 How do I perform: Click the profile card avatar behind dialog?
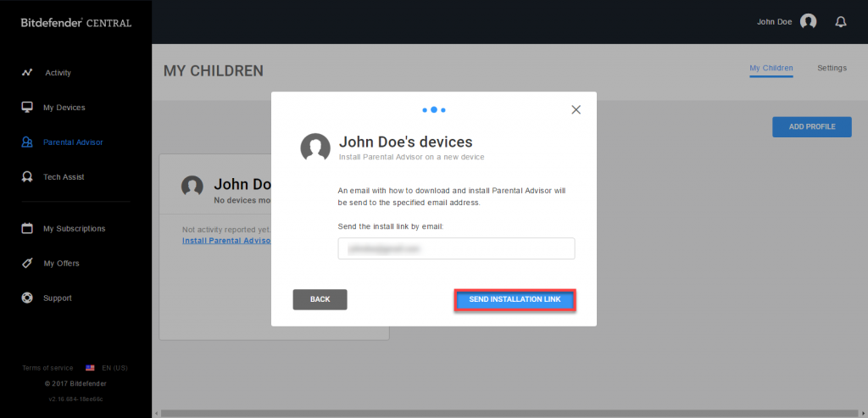[192, 187]
